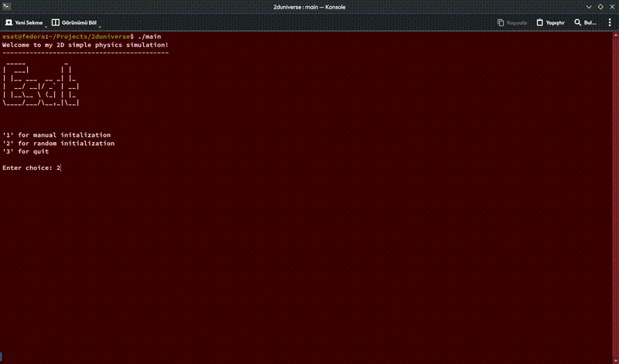
Task: Click the ./main command text
Action: [x=149, y=36]
